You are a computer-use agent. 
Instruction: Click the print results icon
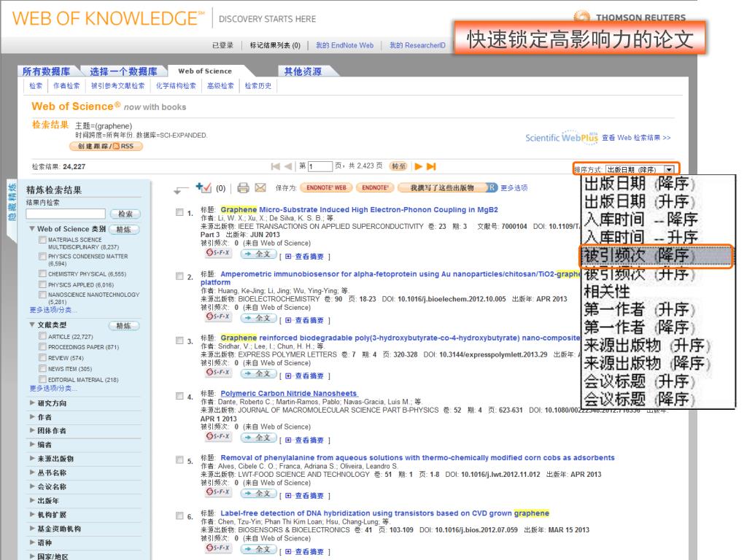point(243,187)
